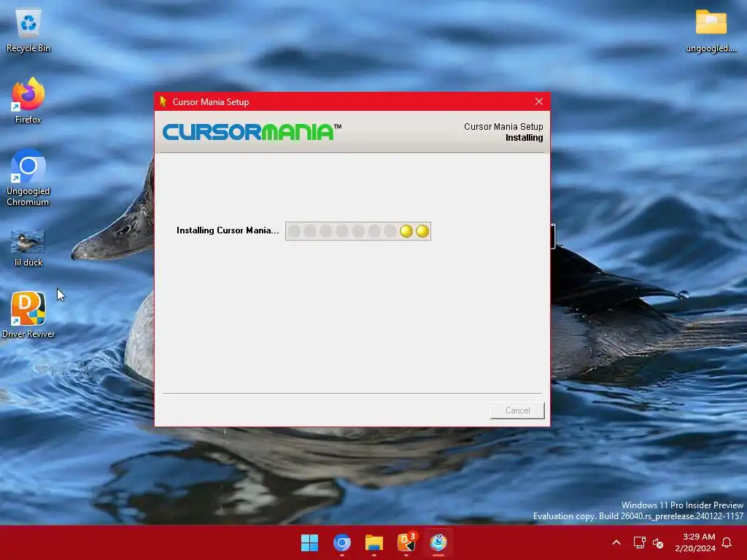Open the network status tray icon
This screenshot has width=747, height=560.
639,542
